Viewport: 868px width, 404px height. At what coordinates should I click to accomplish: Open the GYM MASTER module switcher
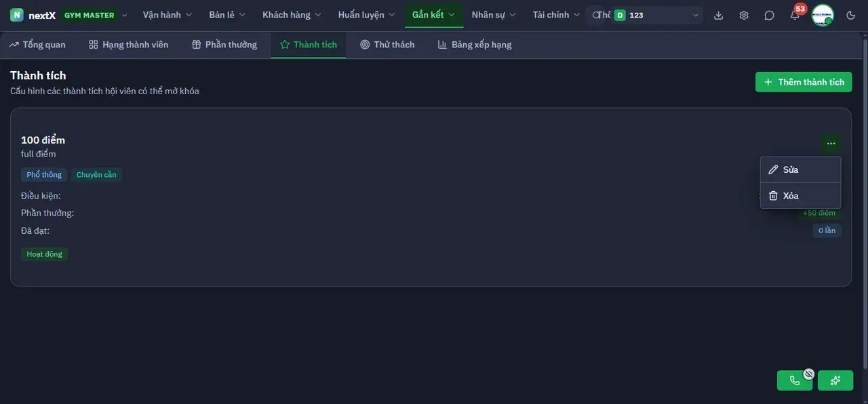[95, 15]
